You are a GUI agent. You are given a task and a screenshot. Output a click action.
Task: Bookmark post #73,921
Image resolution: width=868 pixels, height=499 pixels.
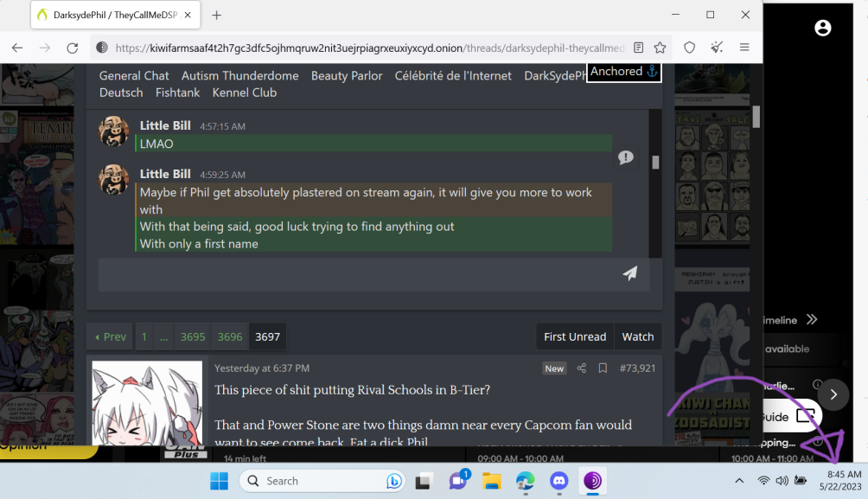click(x=603, y=368)
